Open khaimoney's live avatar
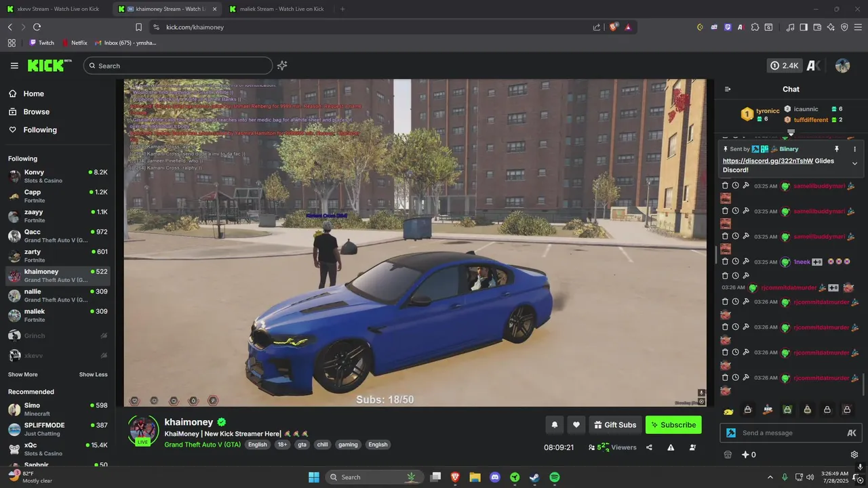The image size is (868, 488). (143, 430)
